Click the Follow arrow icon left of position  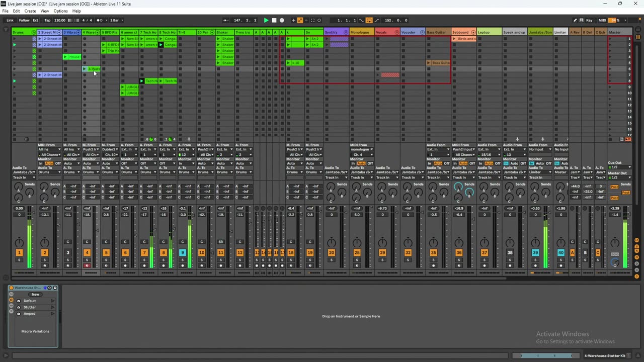[x=226, y=20]
